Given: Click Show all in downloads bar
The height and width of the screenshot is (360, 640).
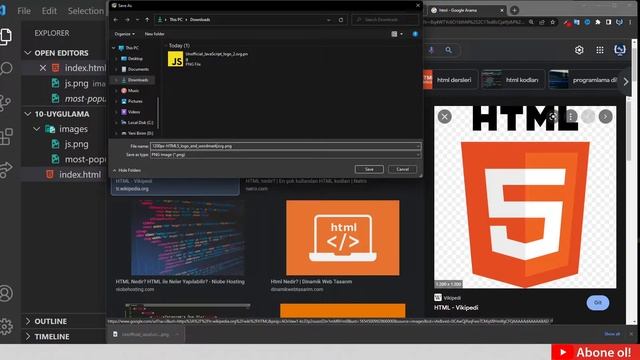Looking at the screenshot, I should (x=612, y=334).
